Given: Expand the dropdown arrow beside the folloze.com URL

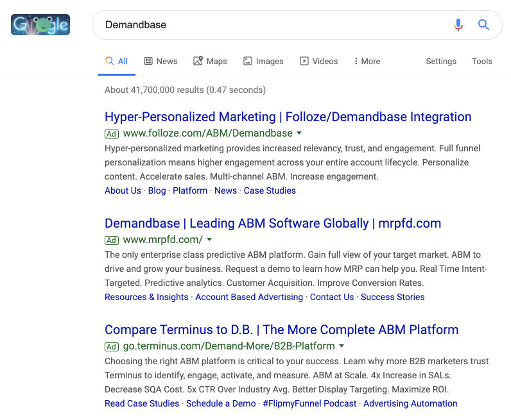Looking at the screenshot, I should (299, 133).
